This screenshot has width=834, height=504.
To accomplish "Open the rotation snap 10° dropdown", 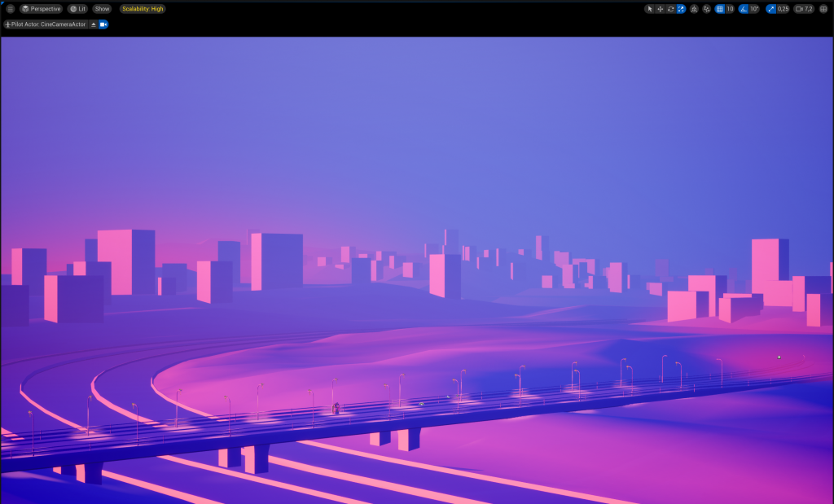I will [x=755, y=9].
